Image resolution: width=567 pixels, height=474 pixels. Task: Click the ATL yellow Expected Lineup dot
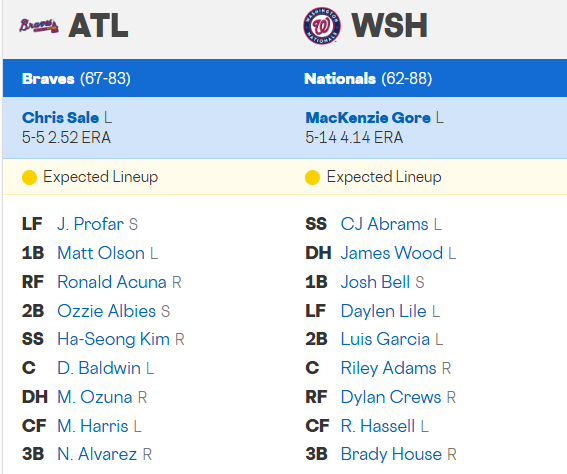coord(29,177)
